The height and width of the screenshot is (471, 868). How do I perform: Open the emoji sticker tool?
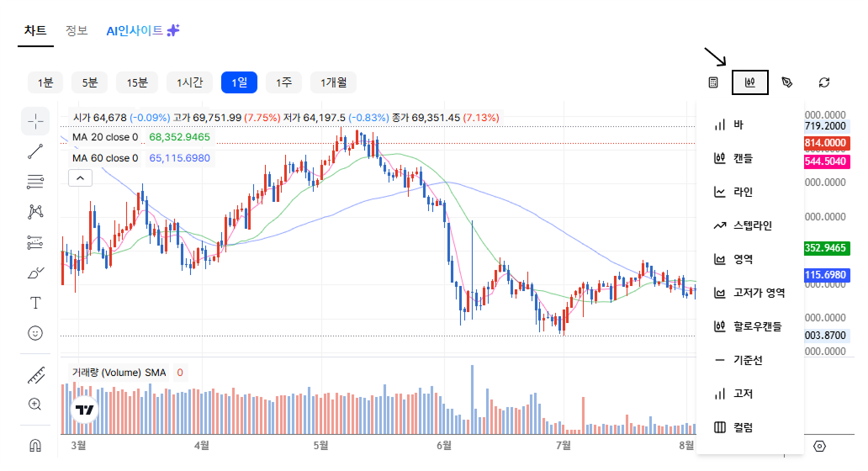[35, 333]
